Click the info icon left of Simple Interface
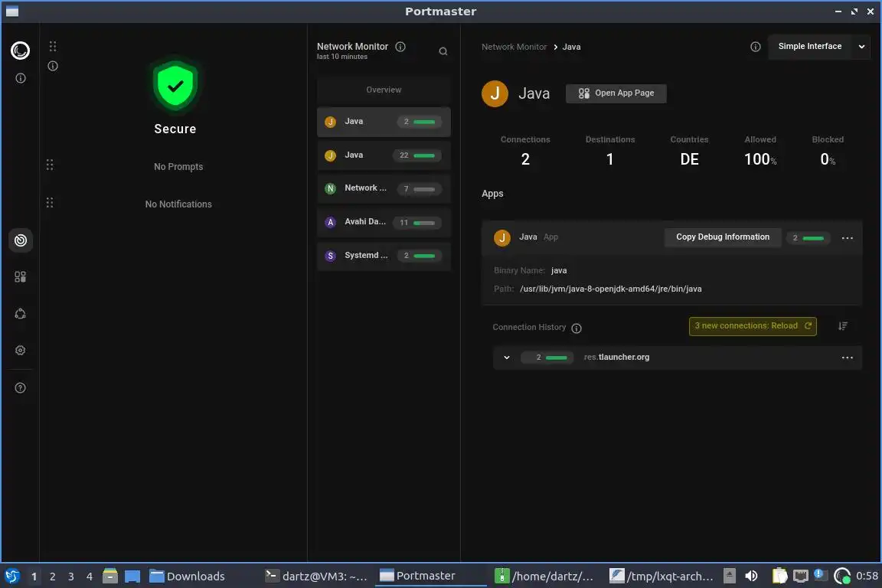The image size is (882, 588). 756,47
